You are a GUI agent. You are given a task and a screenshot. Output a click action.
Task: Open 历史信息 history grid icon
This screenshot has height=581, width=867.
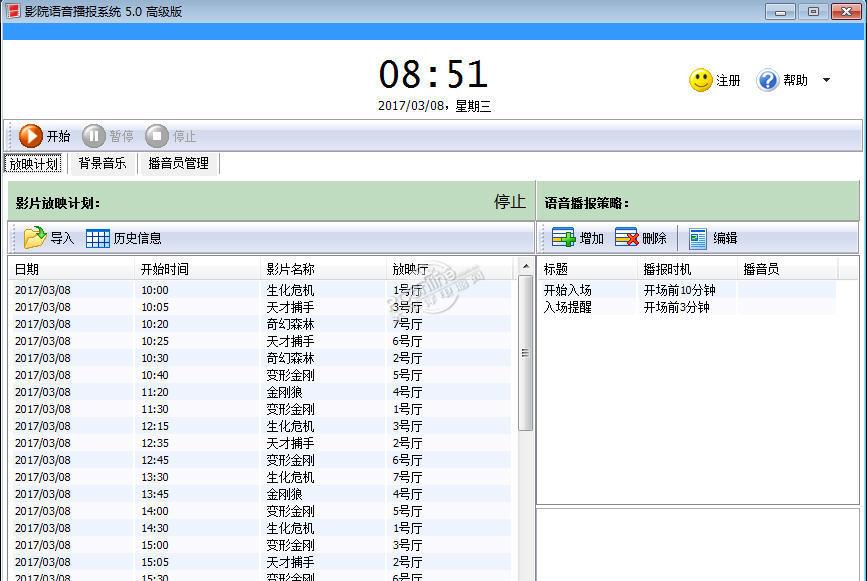[97, 238]
